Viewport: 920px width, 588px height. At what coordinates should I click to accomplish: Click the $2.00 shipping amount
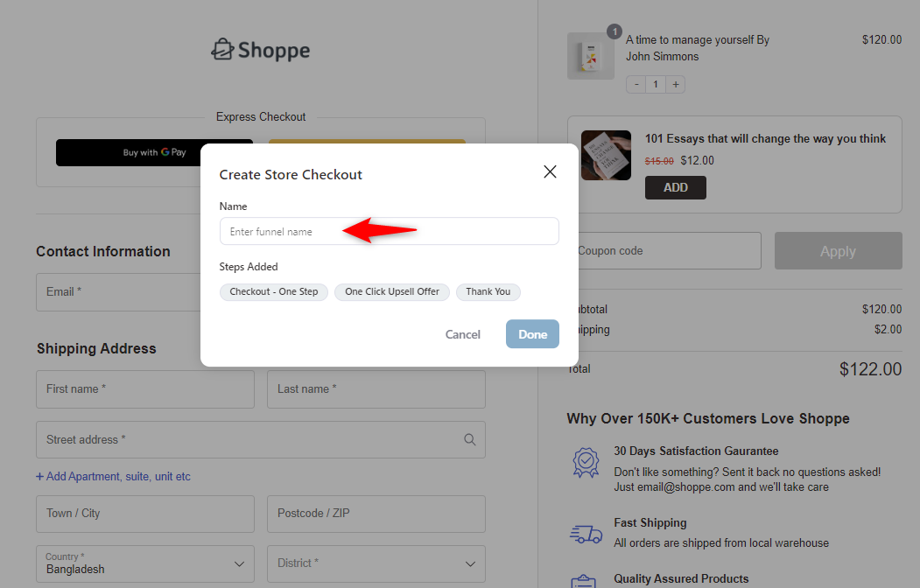pos(888,330)
